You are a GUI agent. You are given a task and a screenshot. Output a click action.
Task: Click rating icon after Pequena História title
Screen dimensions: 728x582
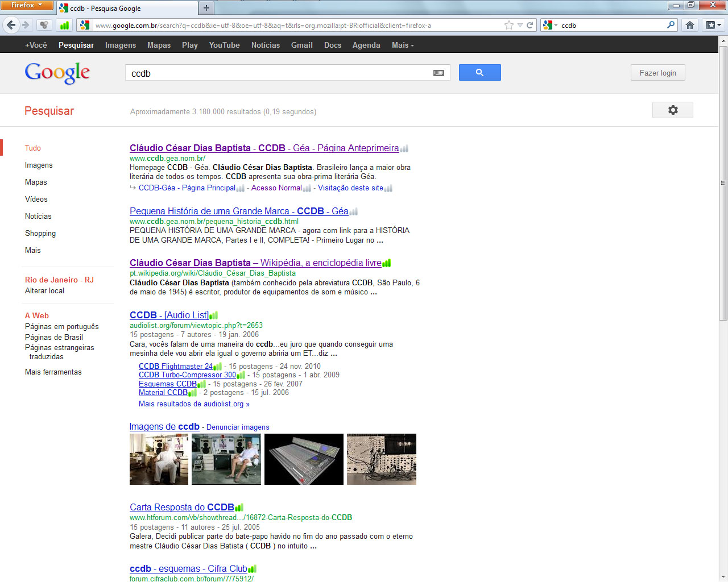(x=353, y=212)
